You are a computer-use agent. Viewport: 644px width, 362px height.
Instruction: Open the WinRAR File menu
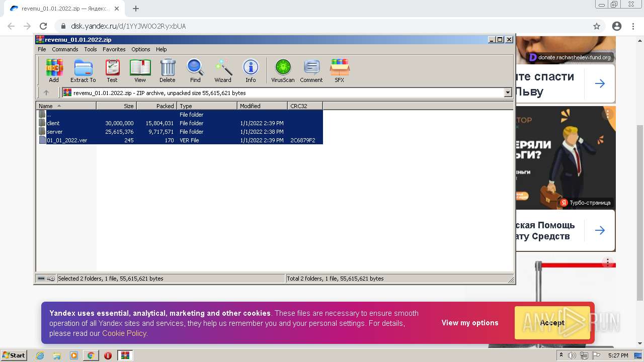click(x=42, y=49)
